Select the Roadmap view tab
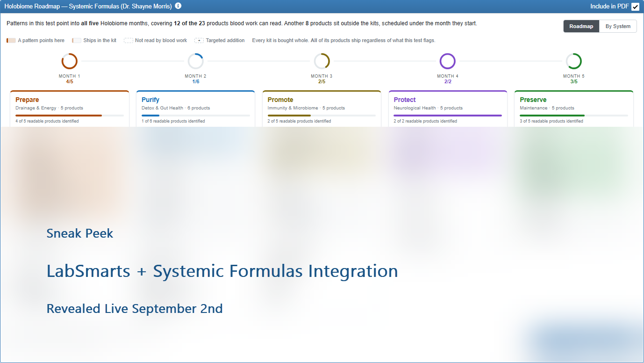The height and width of the screenshot is (363, 644). 581,26
